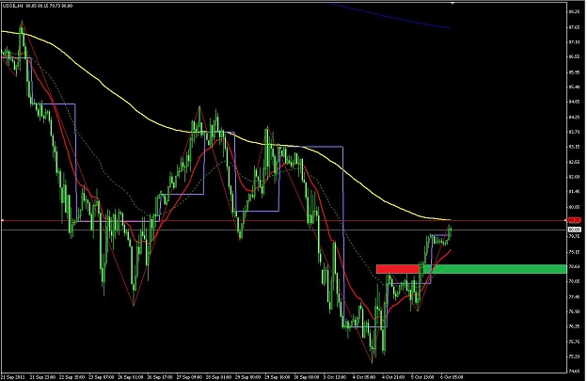Click the white current price label on price scale
588x381 pixels.
click(574, 230)
